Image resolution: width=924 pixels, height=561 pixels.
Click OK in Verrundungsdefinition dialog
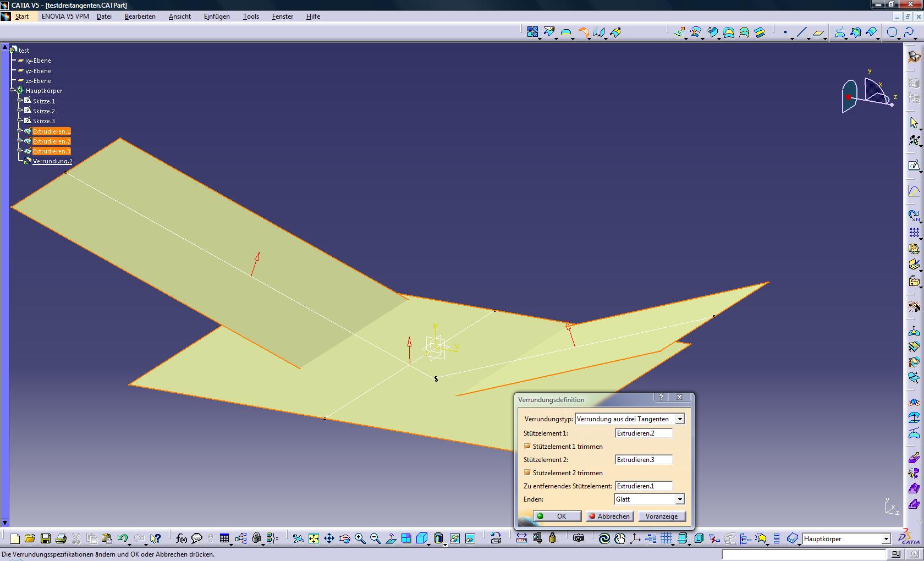click(557, 516)
